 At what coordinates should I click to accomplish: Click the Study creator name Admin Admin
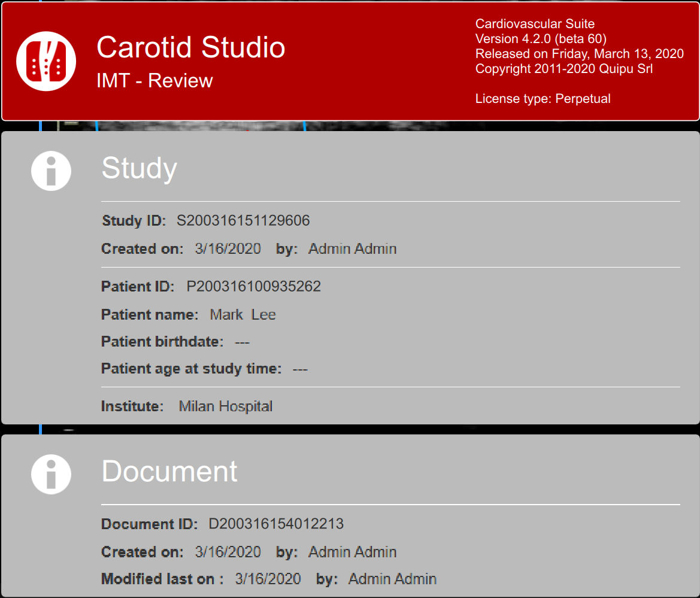pyautogui.click(x=352, y=249)
